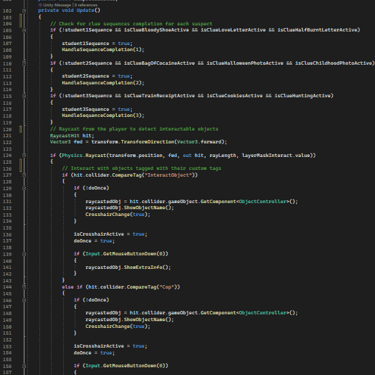Viewport: 375px width, 375px height.
Task: Click 'HandleSequenceCompletion(1)' on line 108
Action: pyautogui.click(x=102, y=50)
